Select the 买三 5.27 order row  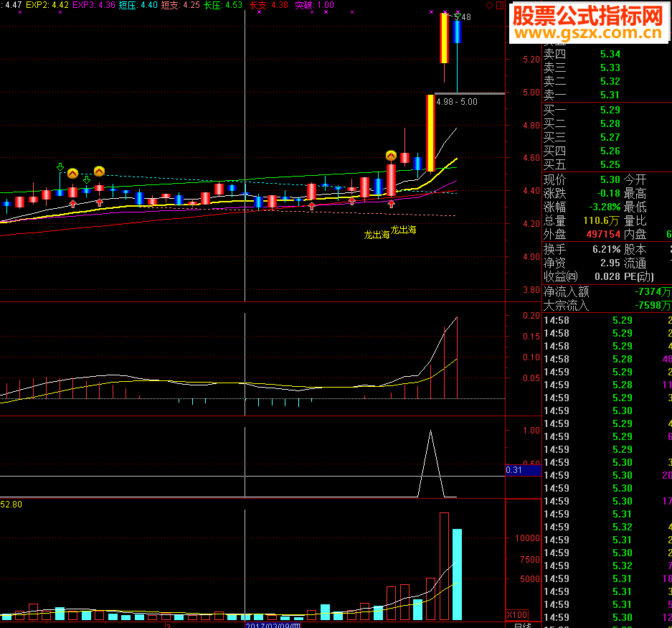[607, 137]
